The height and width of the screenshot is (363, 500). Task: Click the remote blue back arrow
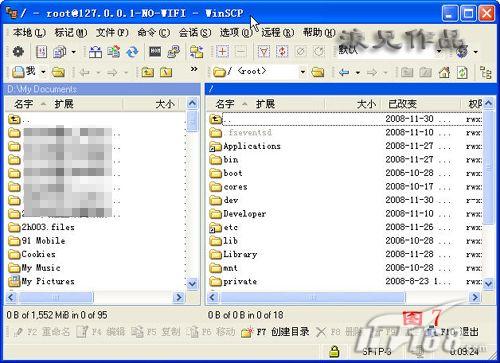click(344, 72)
